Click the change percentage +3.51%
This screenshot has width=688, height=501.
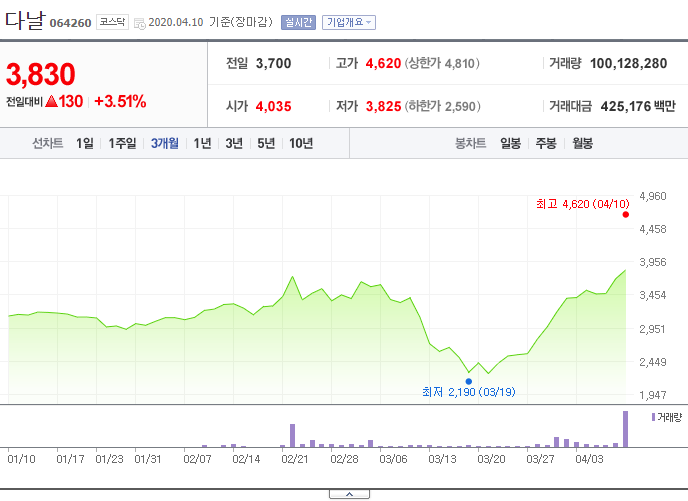[x=120, y=101]
